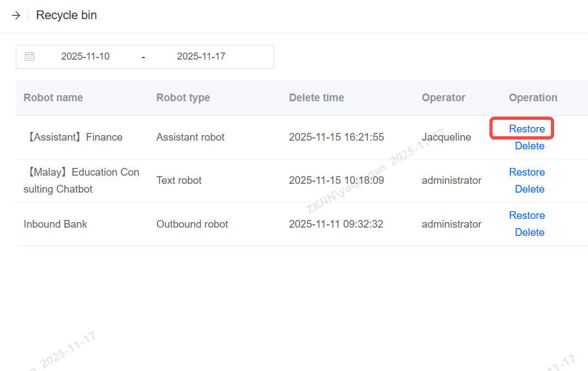Click the arrow icon beside Recycle bin
The height and width of the screenshot is (371, 588).
point(16,15)
